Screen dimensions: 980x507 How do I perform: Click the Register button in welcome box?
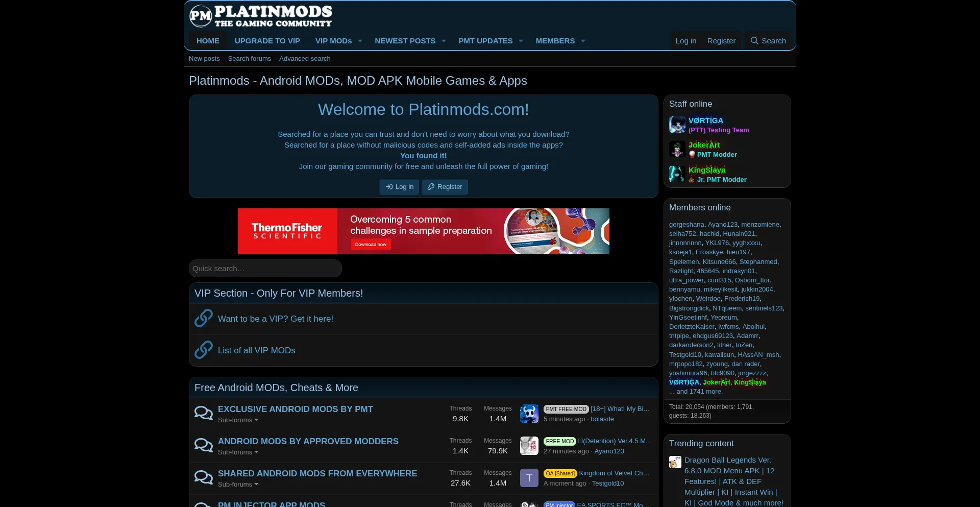(445, 187)
